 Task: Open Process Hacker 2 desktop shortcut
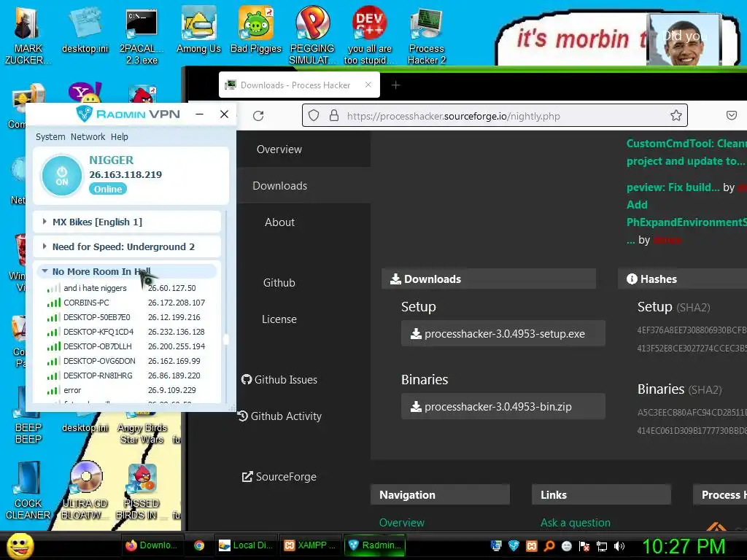[426, 35]
